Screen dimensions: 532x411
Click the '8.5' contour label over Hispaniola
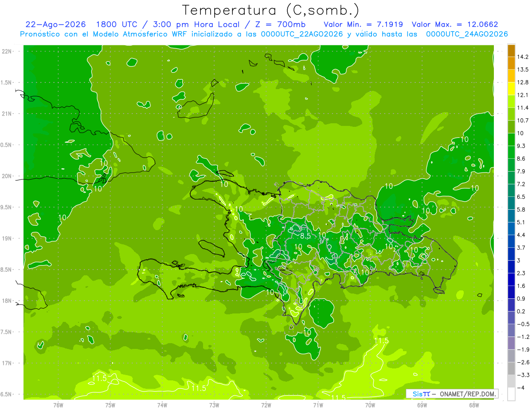pyautogui.click(x=305, y=236)
